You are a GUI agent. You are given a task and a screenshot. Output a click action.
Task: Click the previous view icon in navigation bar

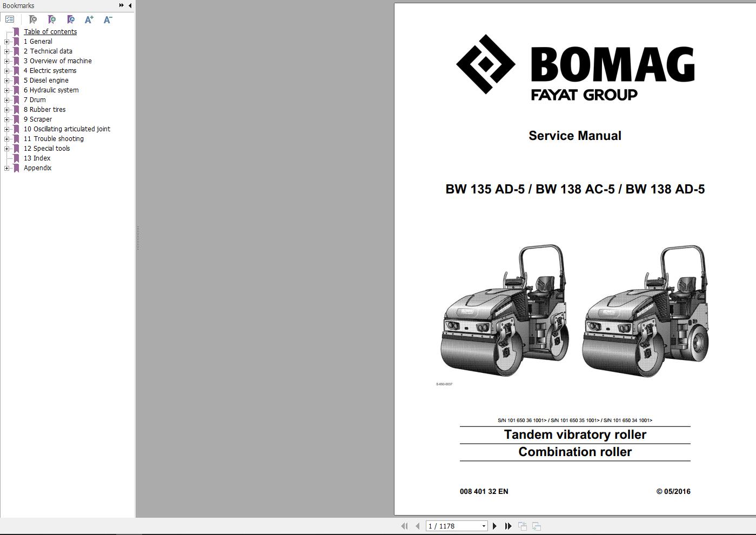pos(523,526)
